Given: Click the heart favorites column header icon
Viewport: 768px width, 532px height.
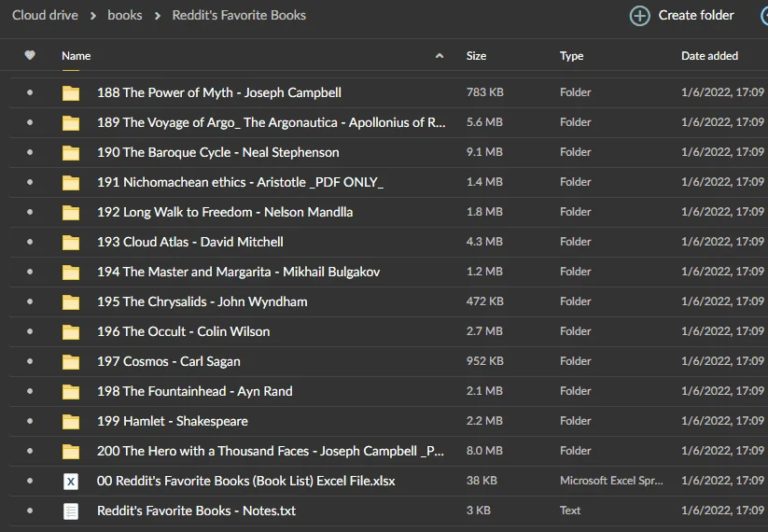Looking at the screenshot, I should pos(30,55).
